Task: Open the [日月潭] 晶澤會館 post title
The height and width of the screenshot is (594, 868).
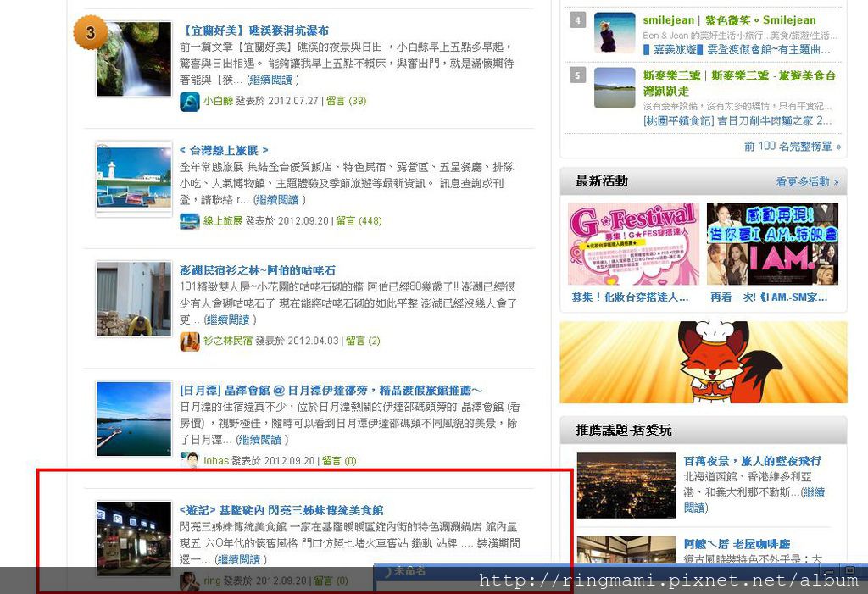Action: tap(331, 391)
